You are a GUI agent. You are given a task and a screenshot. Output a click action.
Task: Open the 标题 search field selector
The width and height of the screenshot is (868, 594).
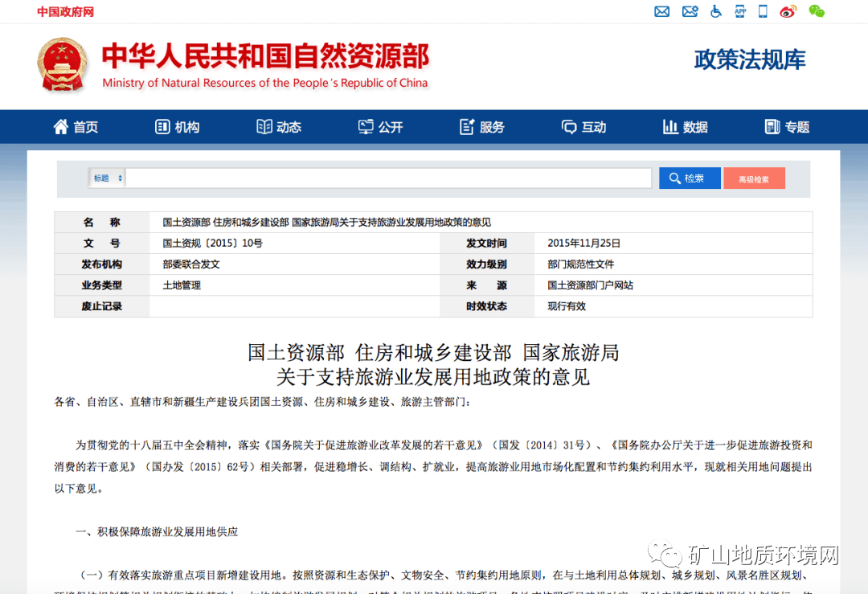[106, 178]
